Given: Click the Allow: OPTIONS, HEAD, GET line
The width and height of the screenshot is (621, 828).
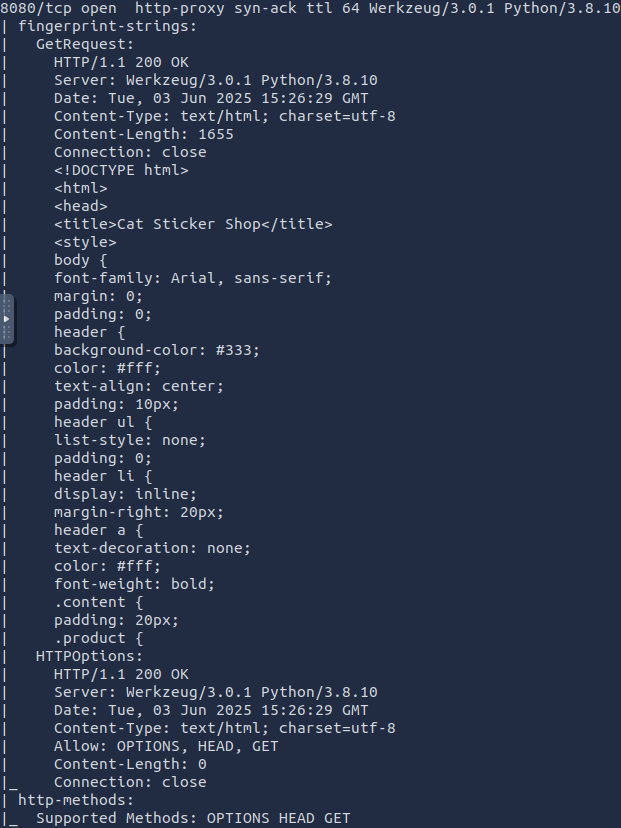Looking at the screenshot, I should 166,746.
